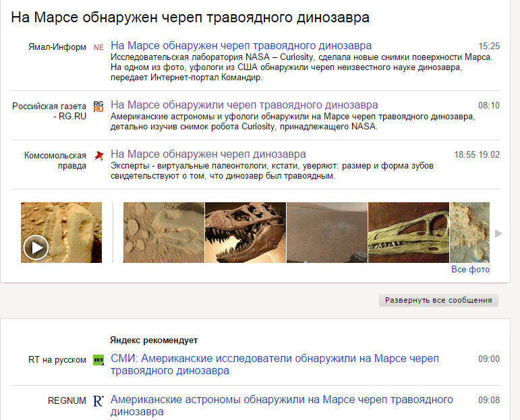Click the RT green logo icon
Image resolution: width=520 pixels, height=420 pixels.
pos(98,360)
